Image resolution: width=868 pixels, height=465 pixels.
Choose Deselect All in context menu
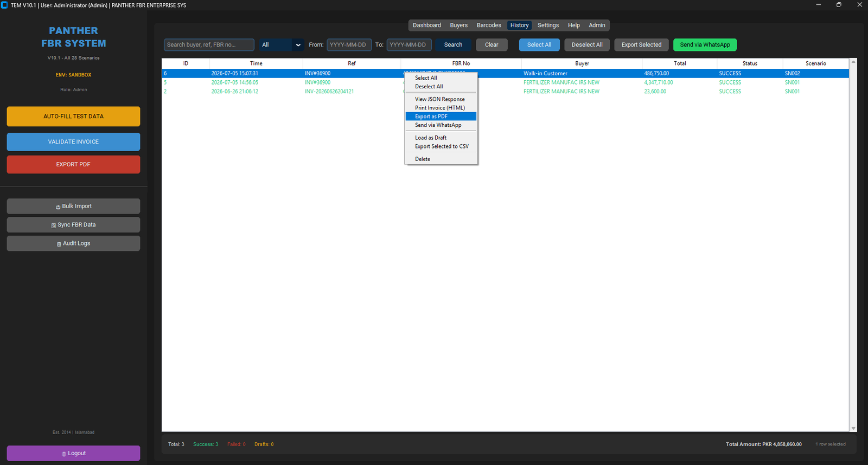[x=441, y=87]
